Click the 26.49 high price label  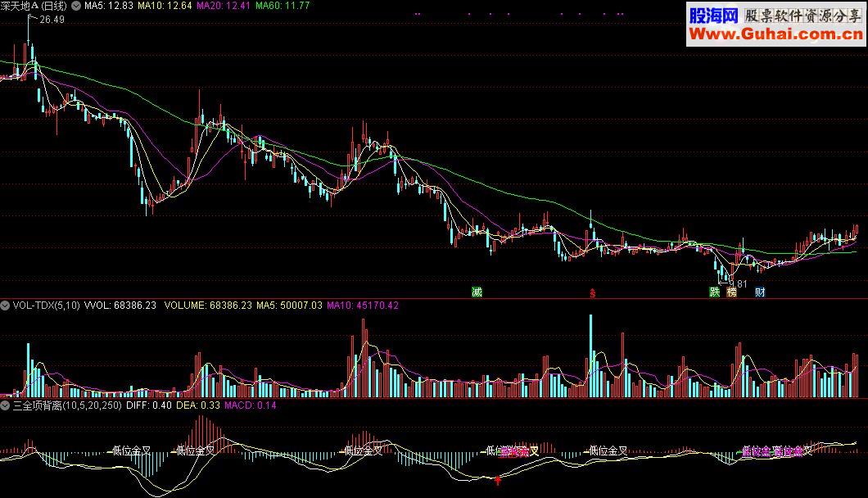click(52, 20)
